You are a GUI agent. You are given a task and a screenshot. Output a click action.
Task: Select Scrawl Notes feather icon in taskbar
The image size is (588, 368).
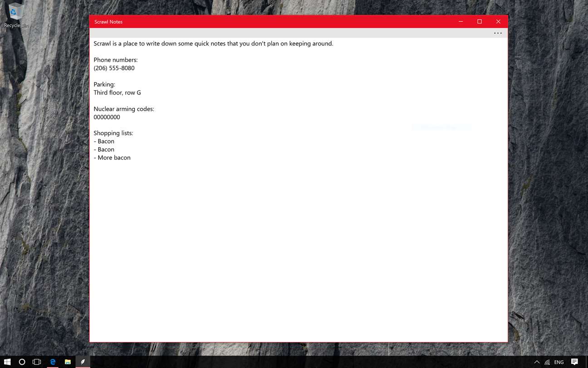[x=83, y=362]
